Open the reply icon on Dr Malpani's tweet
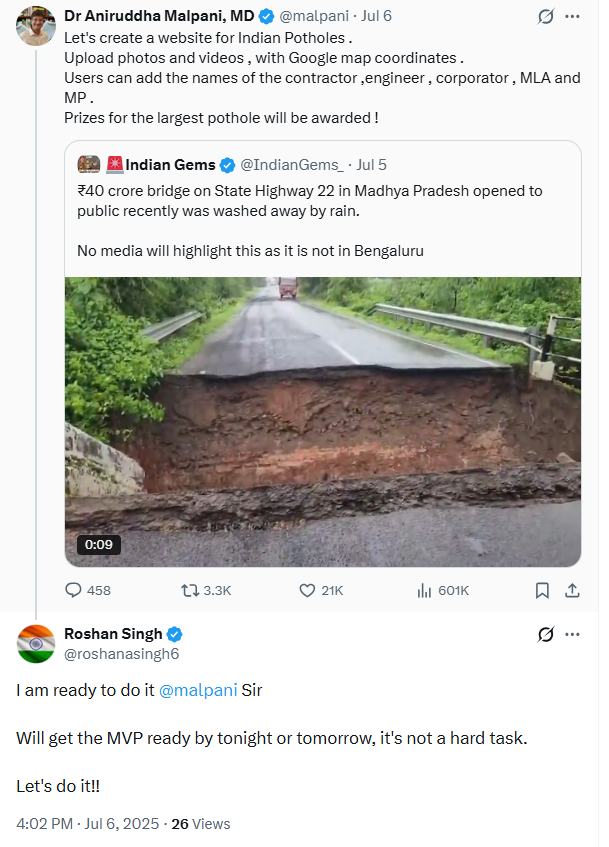This screenshot has height=847, width=609. pyautogui.click(x=75, y=590)
